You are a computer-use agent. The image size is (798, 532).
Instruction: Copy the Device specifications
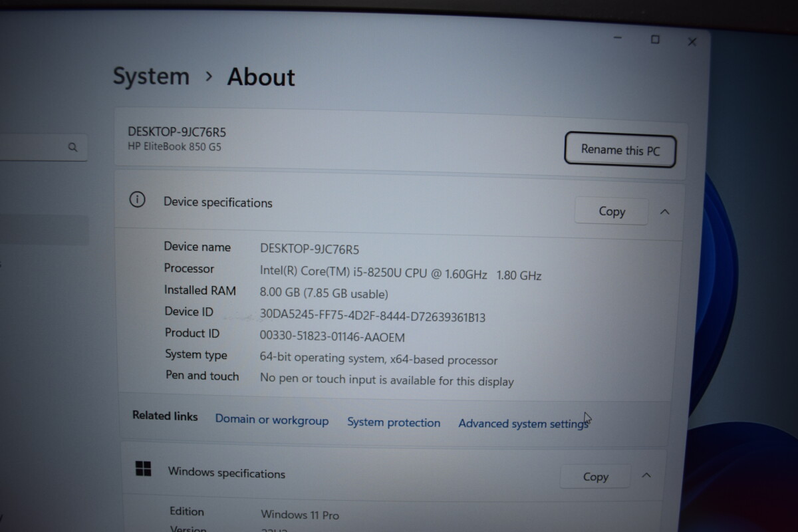[x=611, y=211]
